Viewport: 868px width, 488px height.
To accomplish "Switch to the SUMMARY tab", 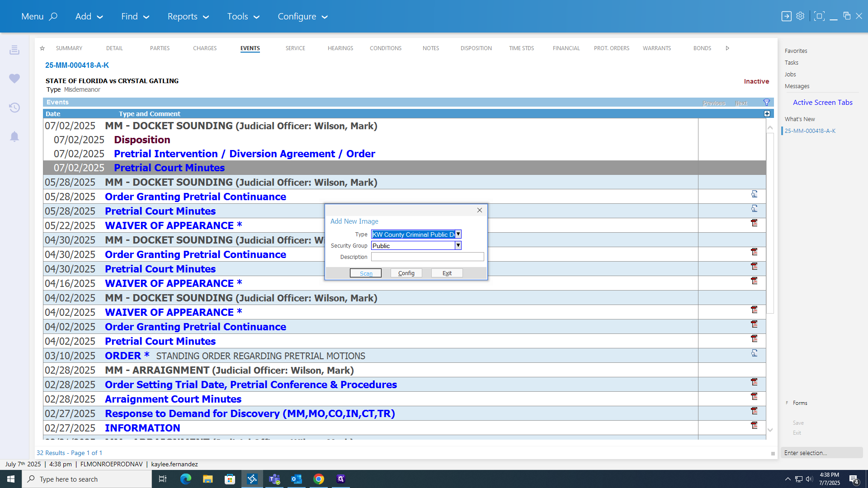I will (x=69, y=48).
